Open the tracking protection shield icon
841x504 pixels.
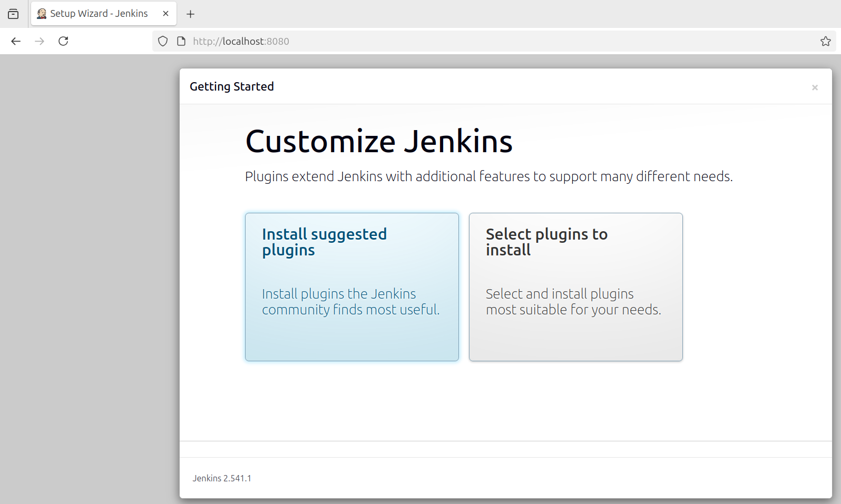pos(163,41)
